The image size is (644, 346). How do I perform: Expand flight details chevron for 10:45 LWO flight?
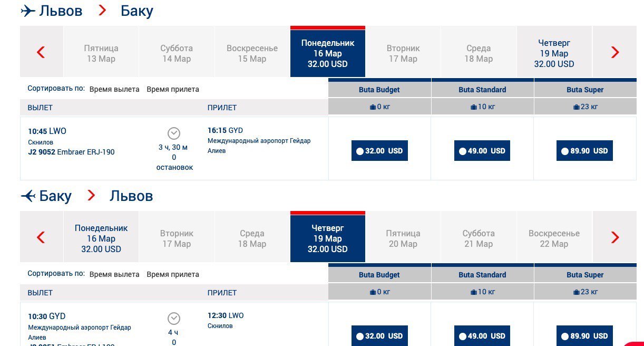pos(174,133)
